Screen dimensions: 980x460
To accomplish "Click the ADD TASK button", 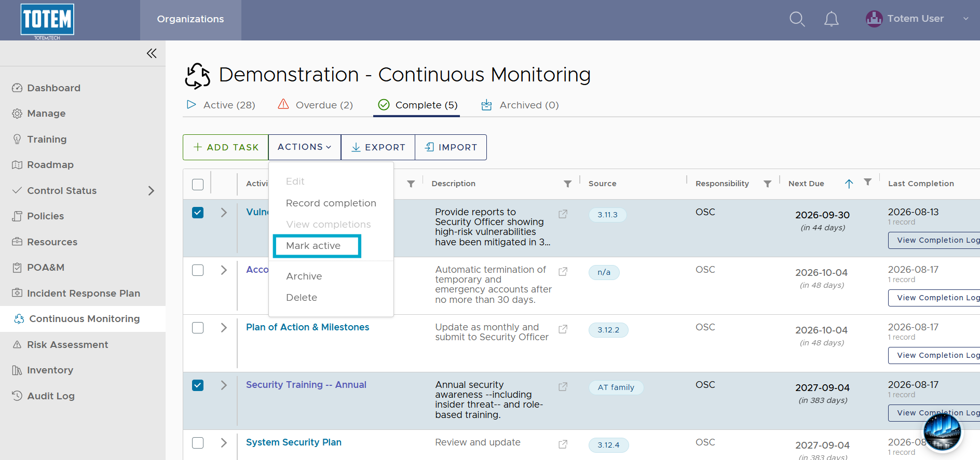I will point(226,147).
